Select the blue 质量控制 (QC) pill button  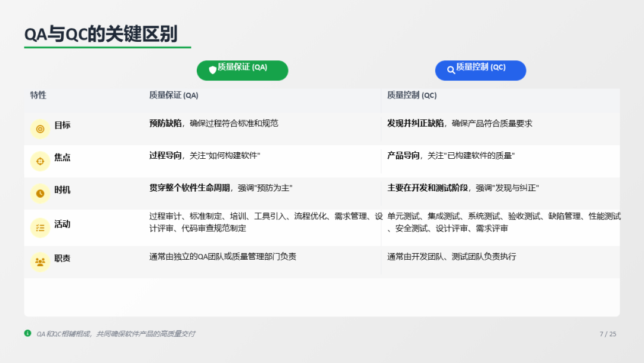click(x=481, y=70)
